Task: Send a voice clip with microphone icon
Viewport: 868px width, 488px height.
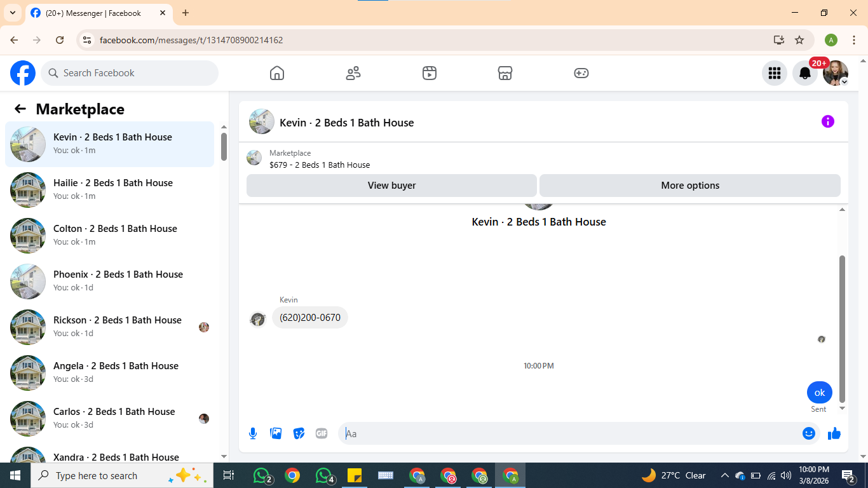Action: (253, 433)
